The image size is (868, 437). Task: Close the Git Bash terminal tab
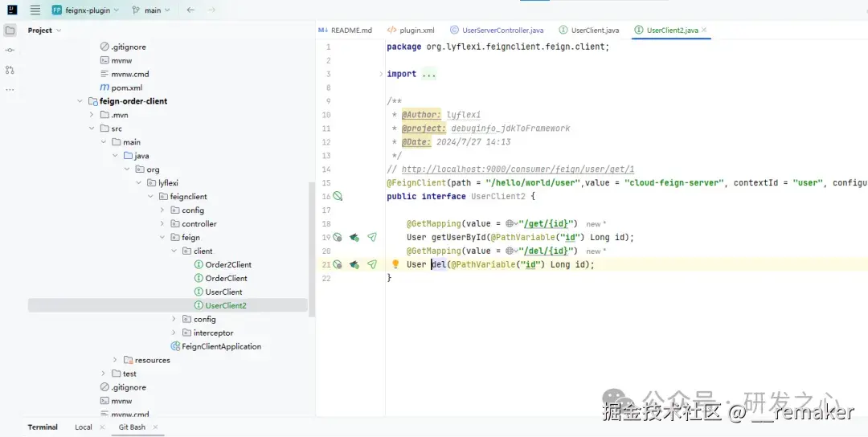pos(156,427)
